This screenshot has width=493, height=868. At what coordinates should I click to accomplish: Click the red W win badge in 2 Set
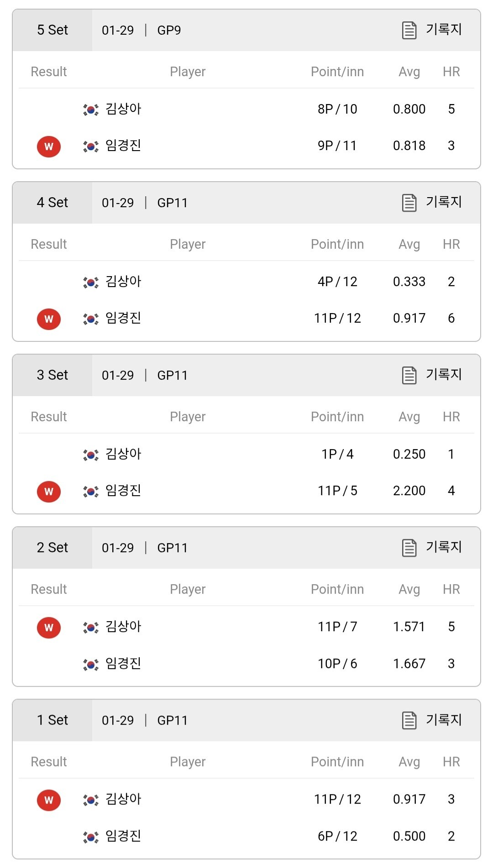click(49, 627)
